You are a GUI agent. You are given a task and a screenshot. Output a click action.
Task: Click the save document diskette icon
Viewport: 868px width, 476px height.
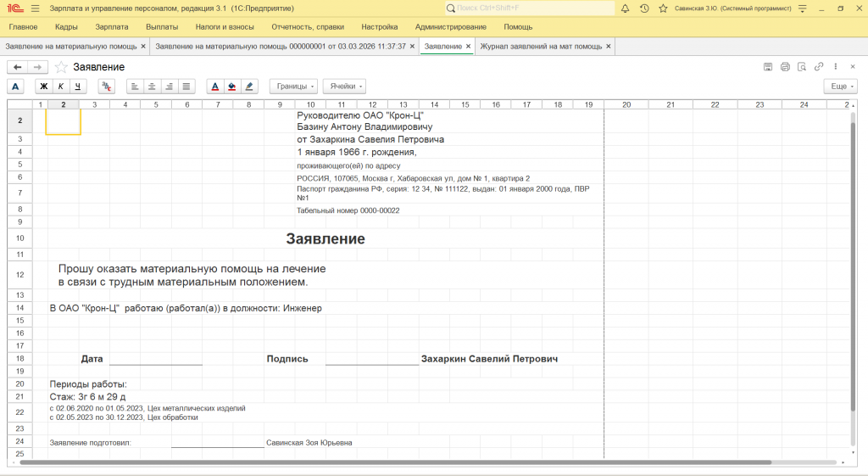768,67
